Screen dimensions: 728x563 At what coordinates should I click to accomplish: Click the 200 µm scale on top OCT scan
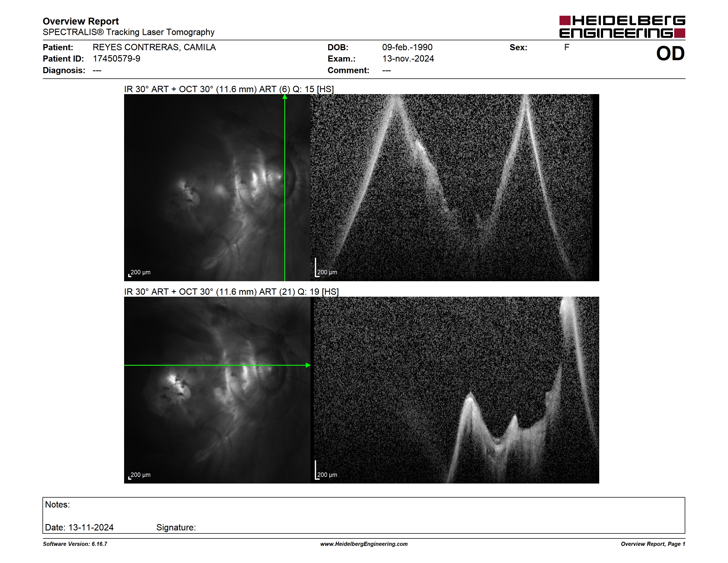coord(326,268)
